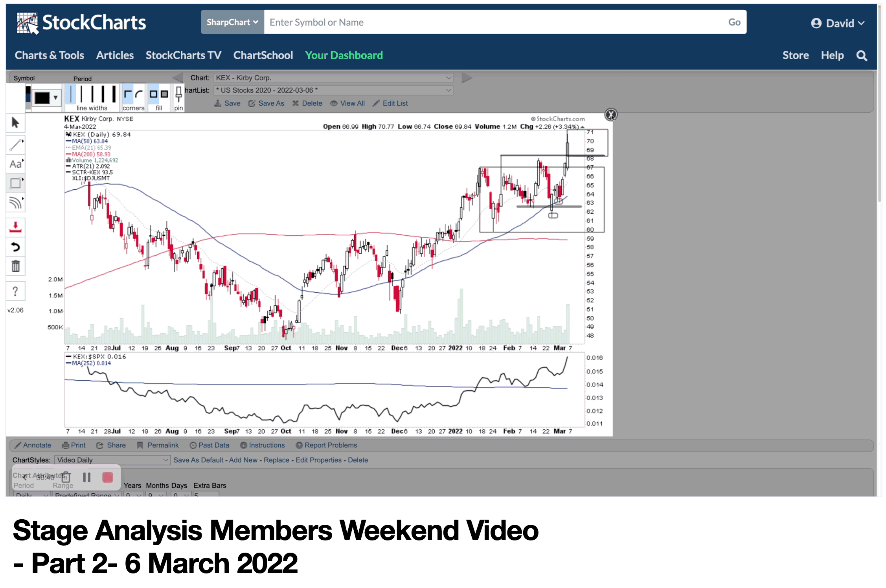Click Edit List
Image resolution: width=886 pixels, height=588 pixels.
(x=390, y=103)
